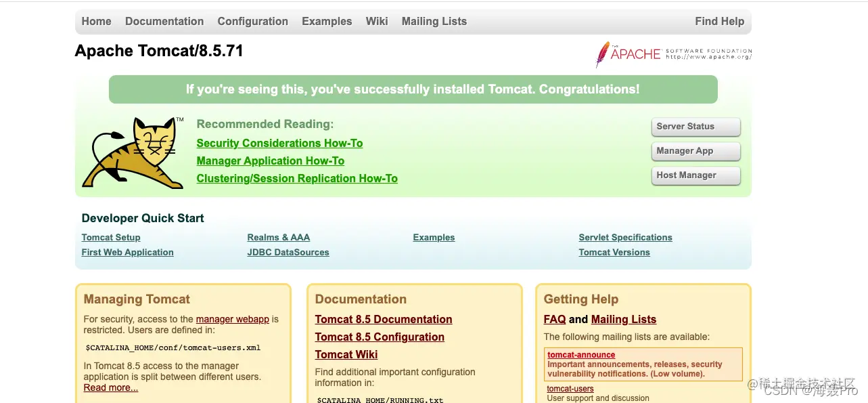868x403 pixels.
Task: Click the green Congratulations banner text
Action: pyautogui.click(x=413, y=89)
